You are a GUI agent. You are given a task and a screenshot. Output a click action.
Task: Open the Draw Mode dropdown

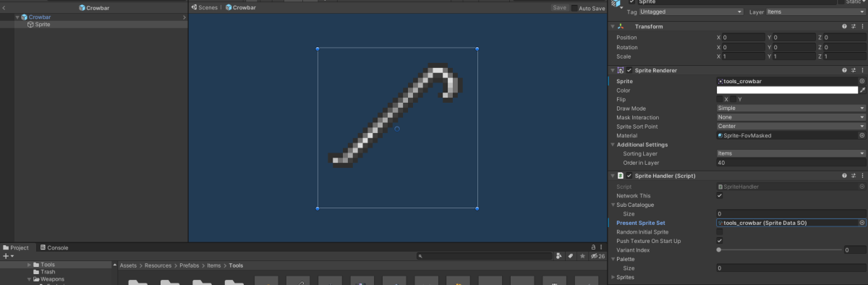tap(791, 109)
